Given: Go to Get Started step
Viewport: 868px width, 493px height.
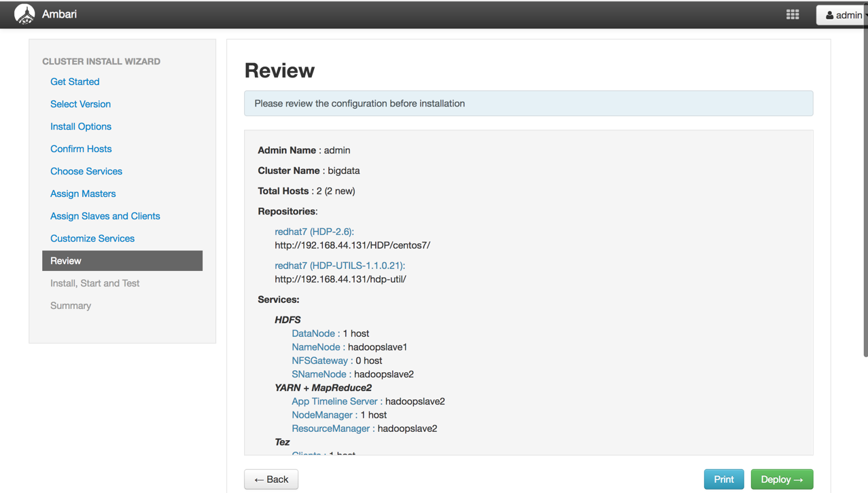Looking at the screenshot, I should [75, 81].
